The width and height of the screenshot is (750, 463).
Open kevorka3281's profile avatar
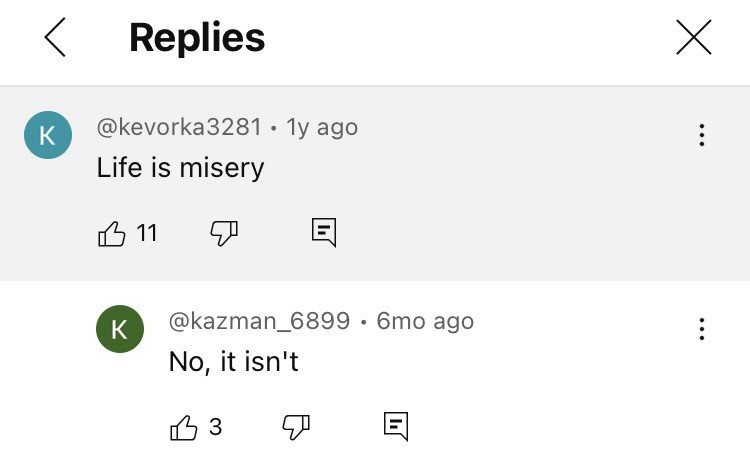coord(47,137)
